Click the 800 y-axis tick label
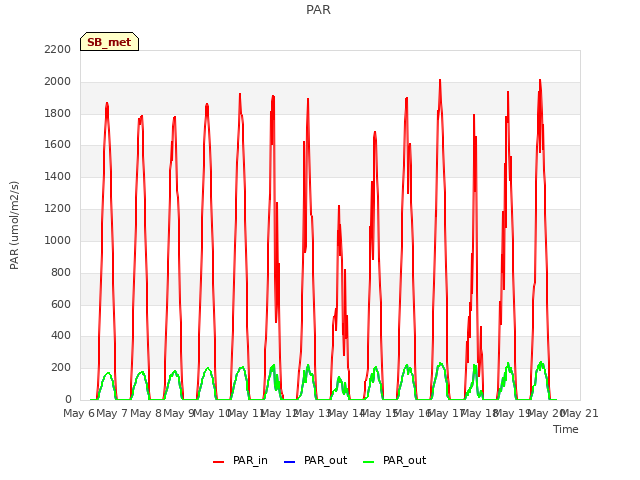Image resolution: width=640 pixels, height=480 pixels. (x=61, y=272)
